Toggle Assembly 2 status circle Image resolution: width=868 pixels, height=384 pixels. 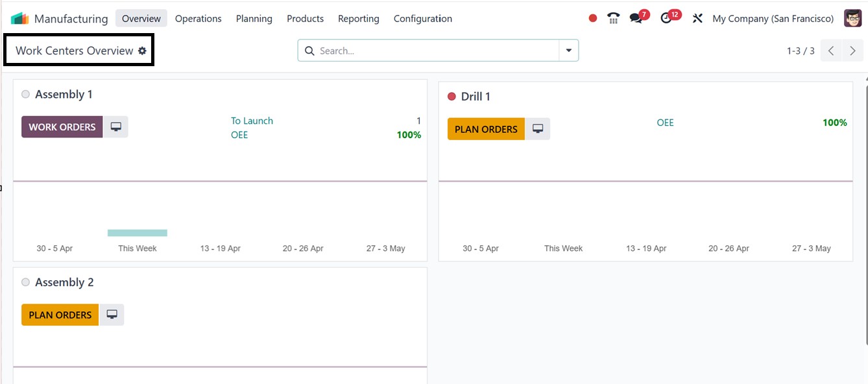(x=26, y=282)
